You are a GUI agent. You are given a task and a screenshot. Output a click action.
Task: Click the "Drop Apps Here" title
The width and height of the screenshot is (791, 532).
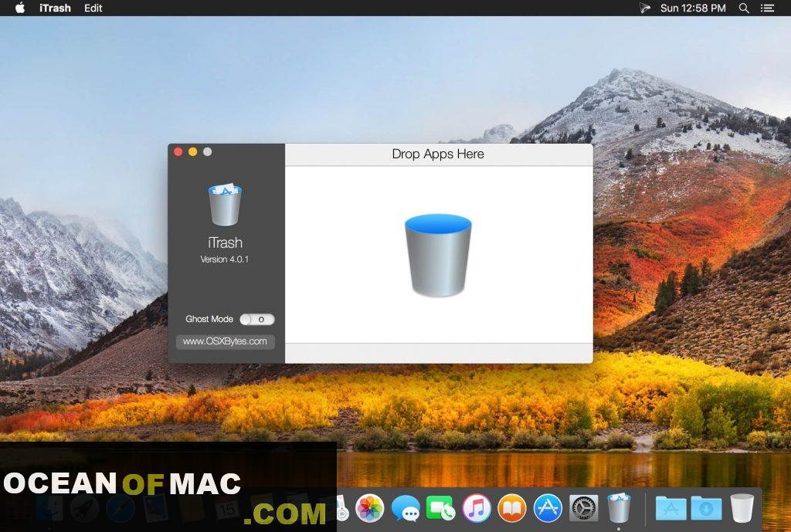pyautogui.click(x=438, y=154)
